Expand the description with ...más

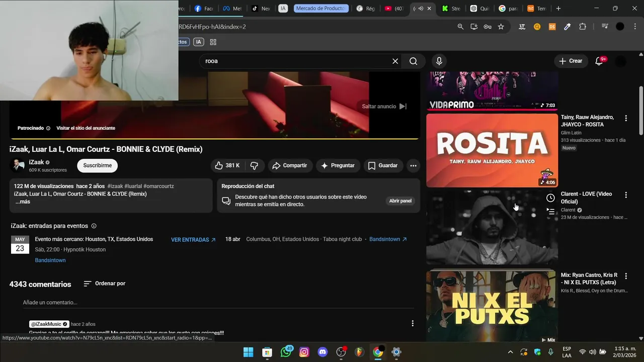click(23, 202)
